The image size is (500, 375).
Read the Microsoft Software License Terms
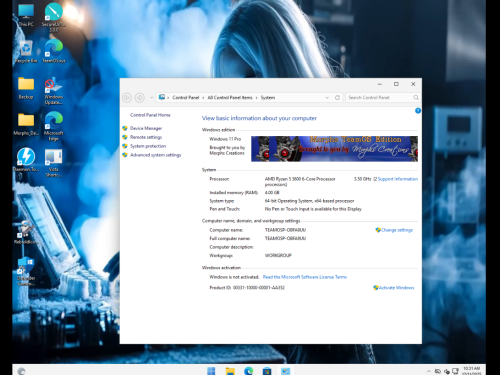[x=305, y=277]
